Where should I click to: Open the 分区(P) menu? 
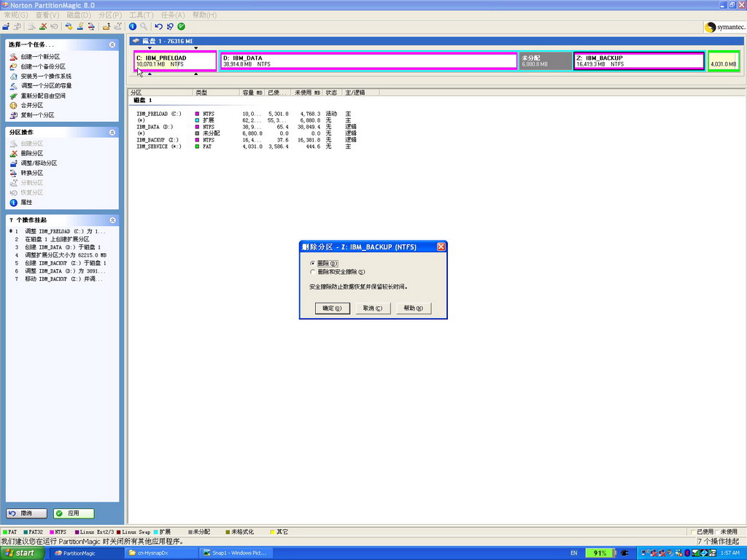click(109, 15)
